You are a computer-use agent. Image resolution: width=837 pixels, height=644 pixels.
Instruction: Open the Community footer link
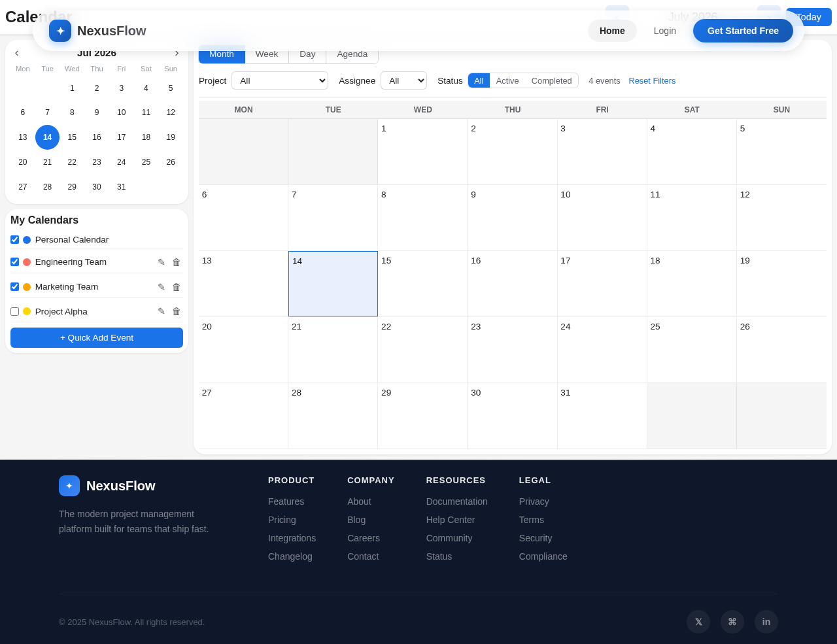449,538
